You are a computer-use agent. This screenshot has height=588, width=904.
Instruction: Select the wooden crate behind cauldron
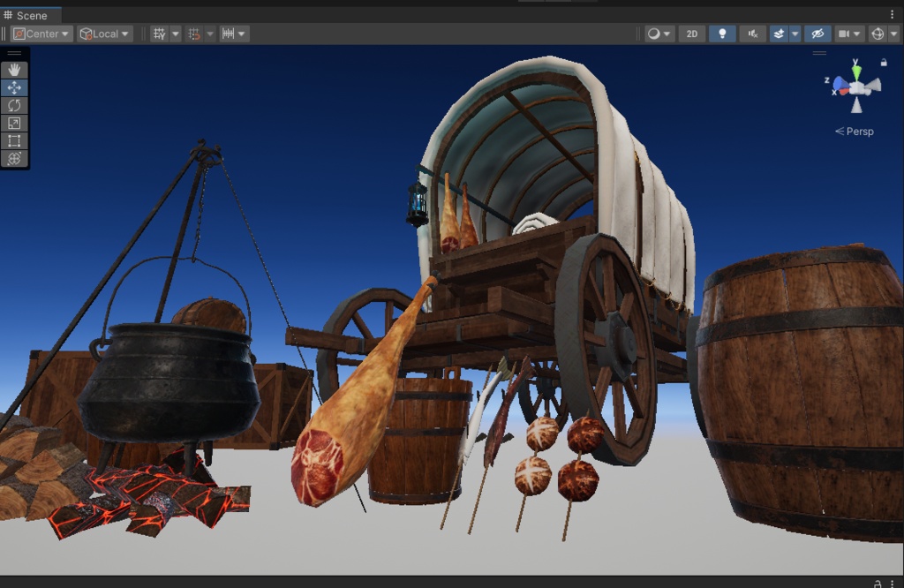coord(282,406)
